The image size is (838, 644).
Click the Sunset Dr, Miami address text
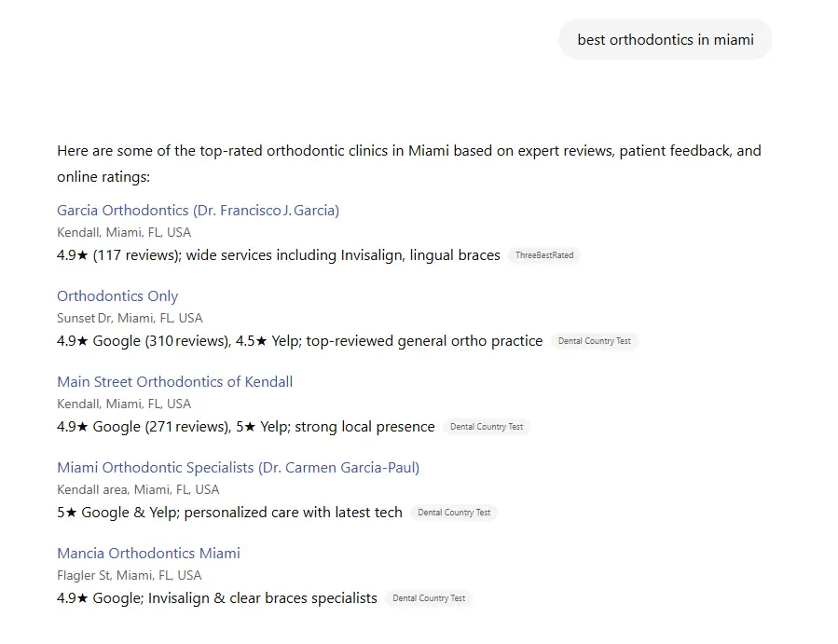130,318
